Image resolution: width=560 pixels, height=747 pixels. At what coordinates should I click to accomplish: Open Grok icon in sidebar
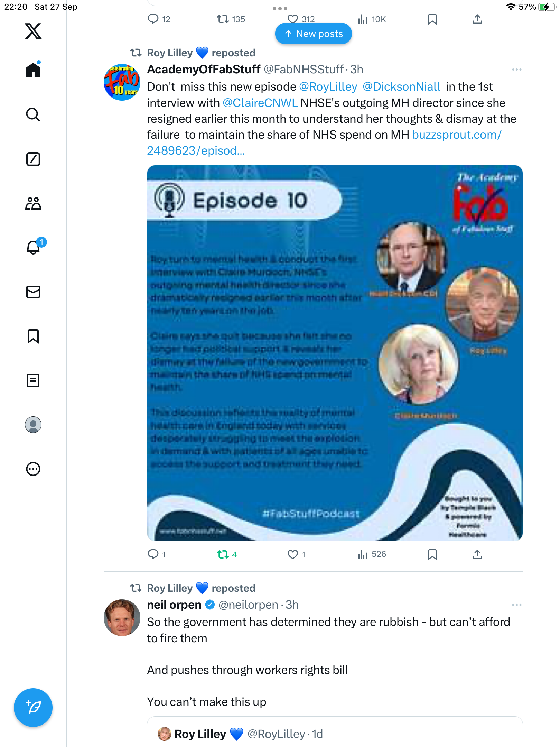coord(33,159)
